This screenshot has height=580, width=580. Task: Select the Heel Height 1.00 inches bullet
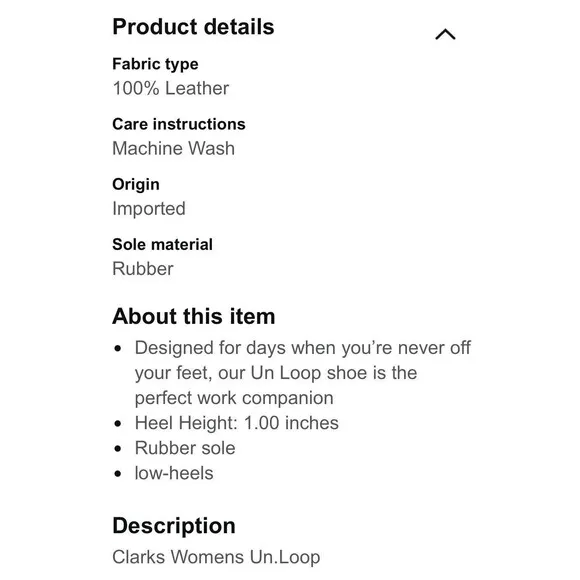coord(237,423)
